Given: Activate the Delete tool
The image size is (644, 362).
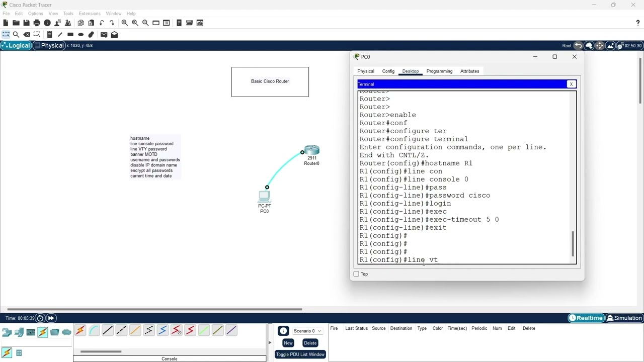Looking at the screenshot, I should pyautogui.click(x=27, y=35).
